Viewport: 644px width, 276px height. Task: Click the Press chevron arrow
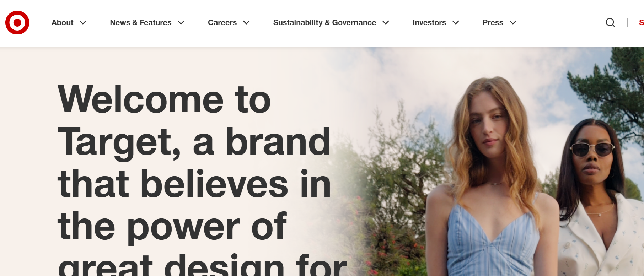tap(513, 22)
